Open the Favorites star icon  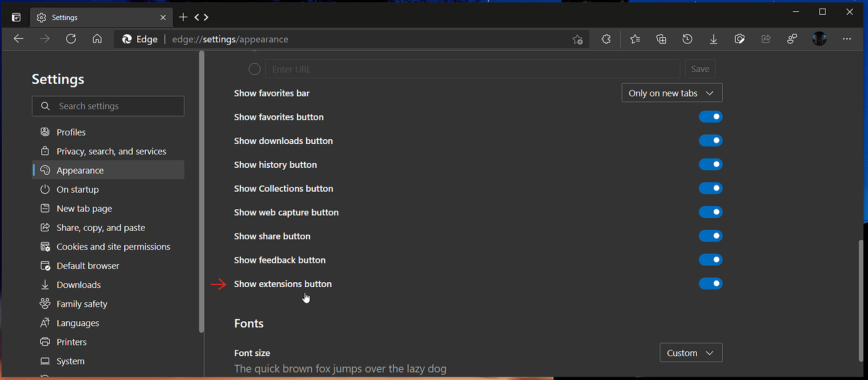[635, 38]
